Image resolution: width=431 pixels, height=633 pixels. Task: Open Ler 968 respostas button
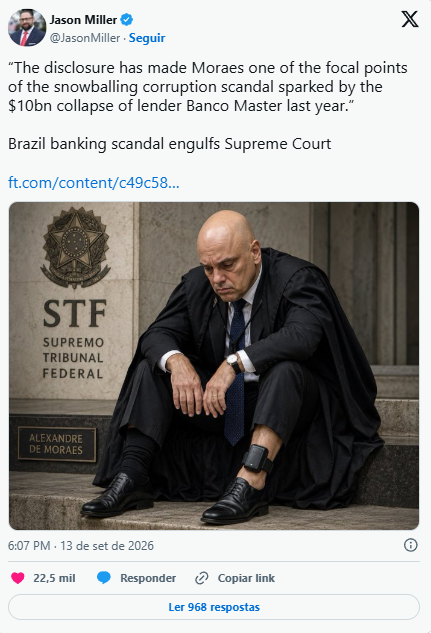[214, 607]
